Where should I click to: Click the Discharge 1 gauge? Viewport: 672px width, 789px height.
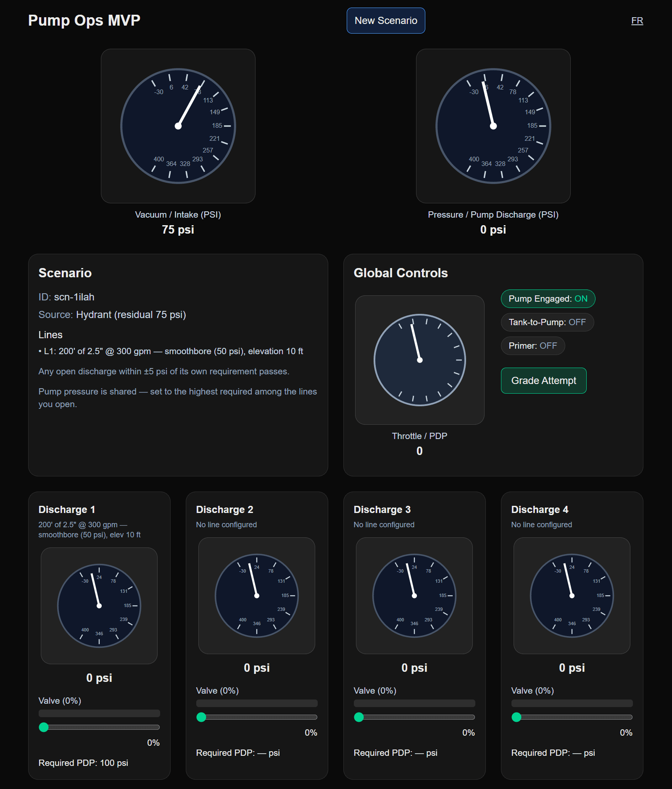coord(99,605)
